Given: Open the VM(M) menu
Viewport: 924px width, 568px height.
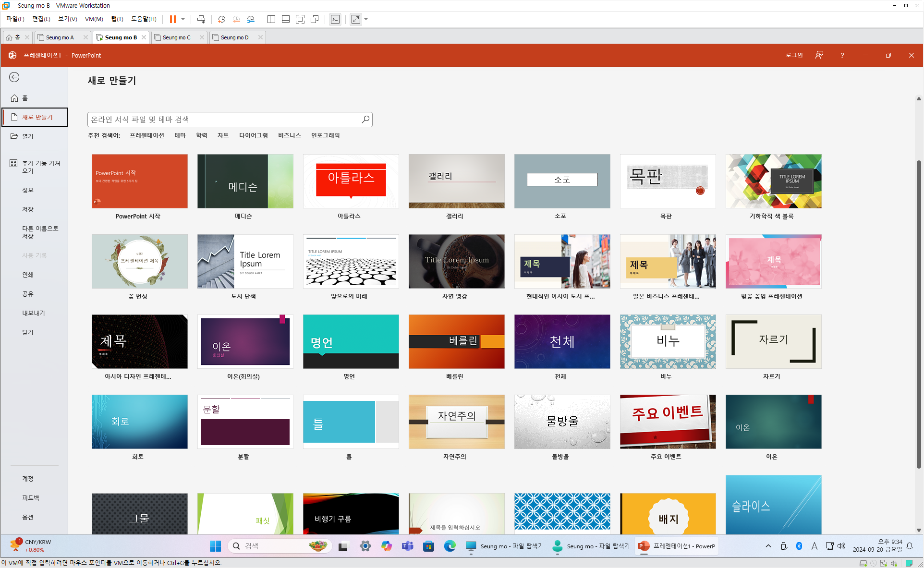Looking at the screenshot, I should (x=94, y=19).
